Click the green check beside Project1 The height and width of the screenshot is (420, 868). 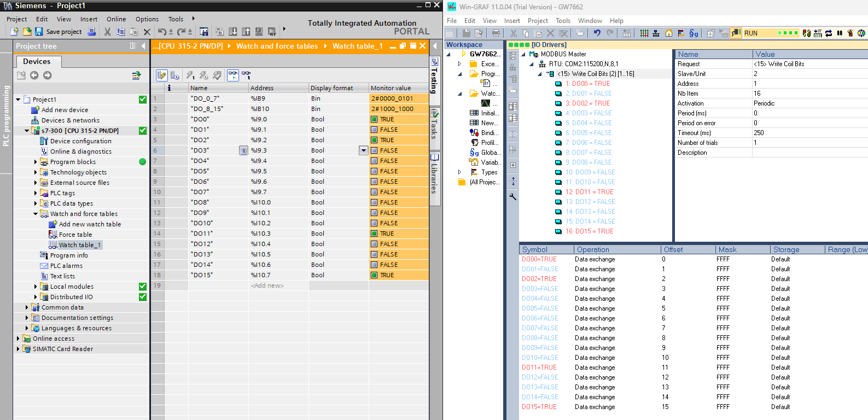click(143, 100)
